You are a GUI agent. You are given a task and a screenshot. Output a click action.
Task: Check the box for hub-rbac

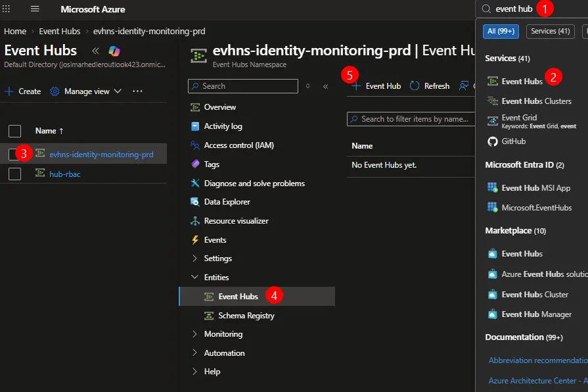14,174
